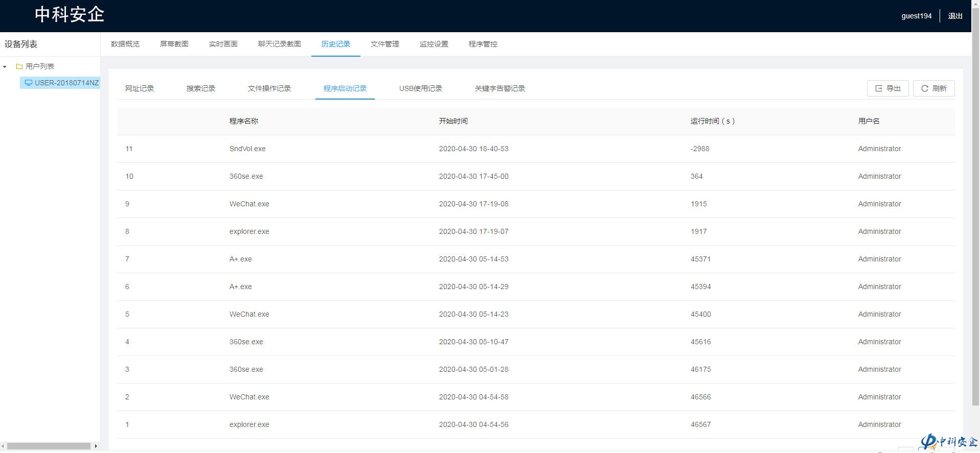Click the 中科安企 header logo text

70,14
